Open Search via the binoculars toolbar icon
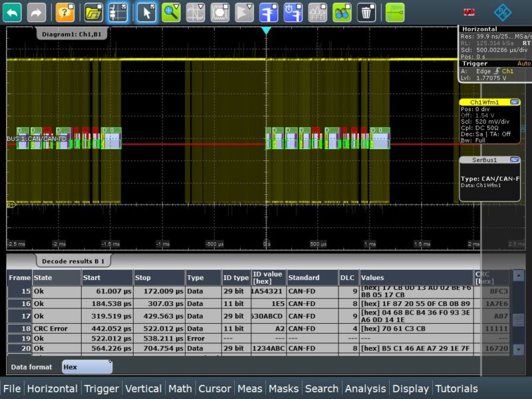532x399 pixels. point(340,11)
